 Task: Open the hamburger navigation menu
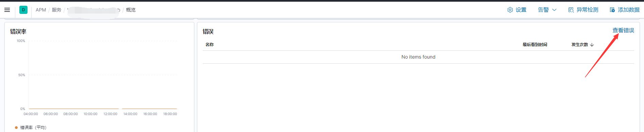point(7,10)
